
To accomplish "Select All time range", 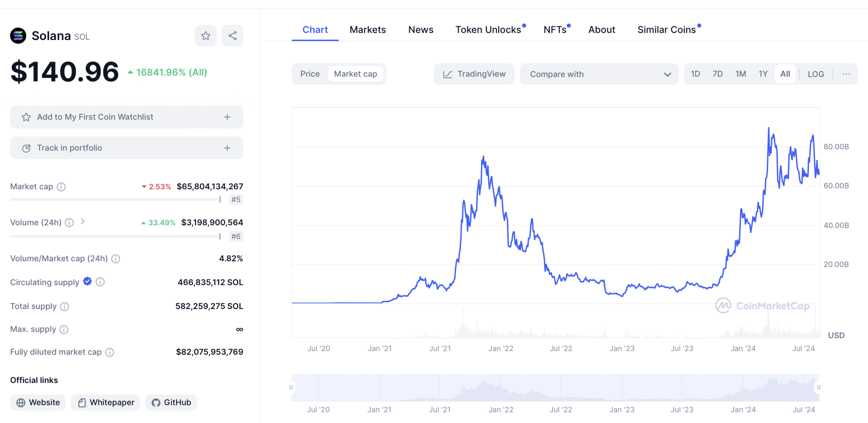I will click(x=785, y=74).
